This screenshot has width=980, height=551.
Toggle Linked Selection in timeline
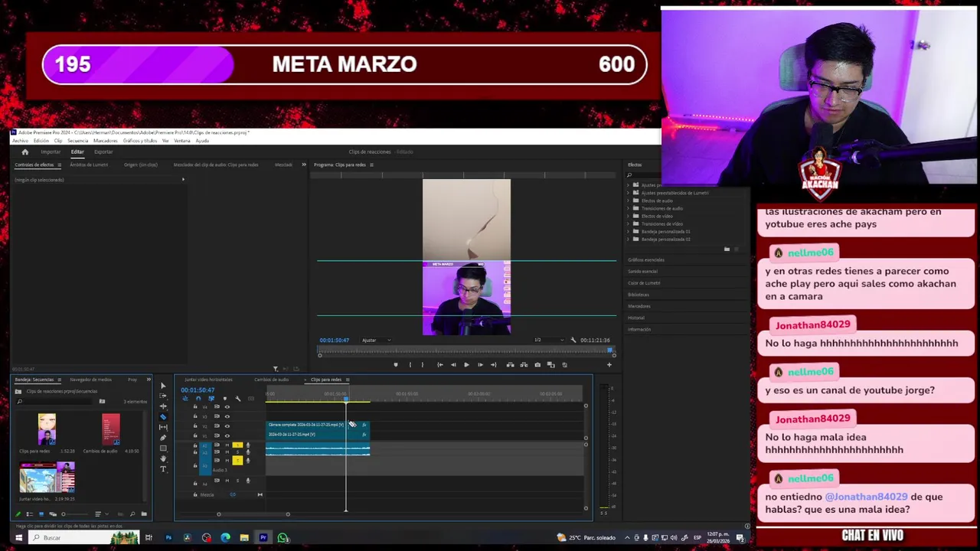[211, 399]
